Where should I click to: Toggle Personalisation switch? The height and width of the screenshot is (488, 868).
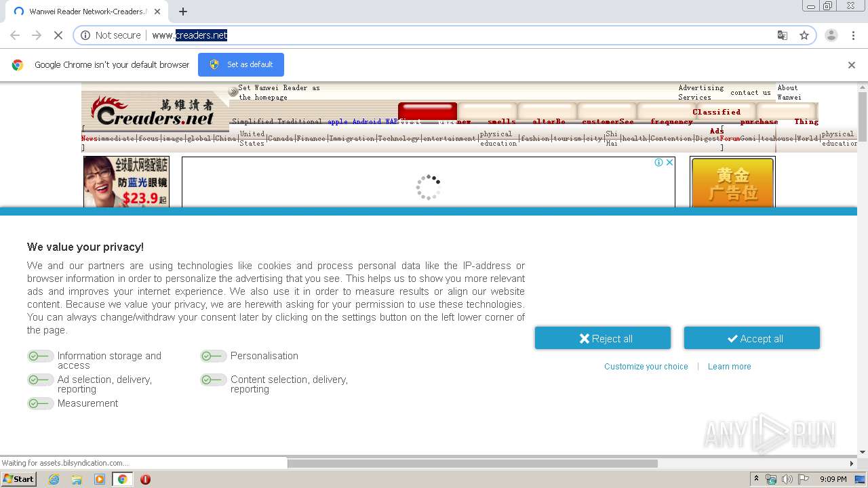click(213, 357)
